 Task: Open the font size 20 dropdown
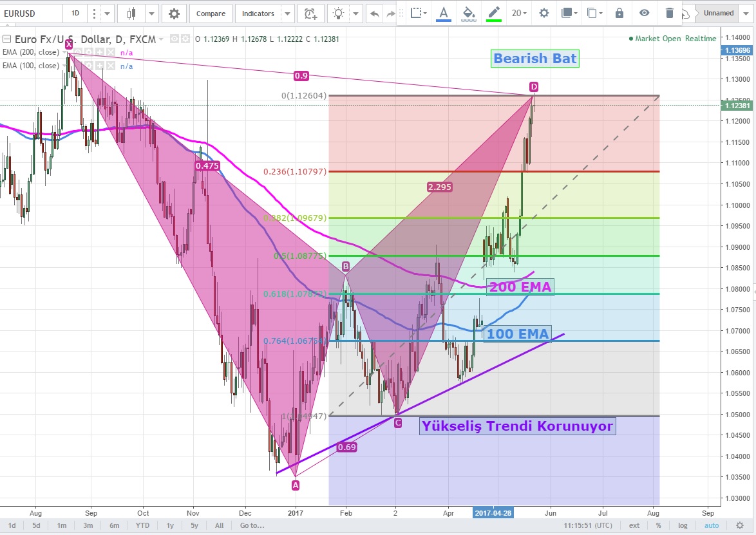518,13
